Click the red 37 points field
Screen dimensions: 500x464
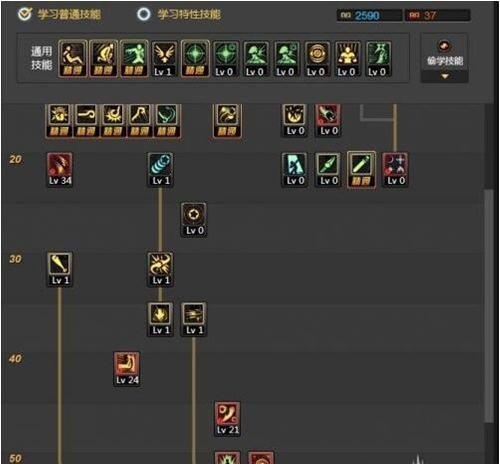click(x=438, y=15)
